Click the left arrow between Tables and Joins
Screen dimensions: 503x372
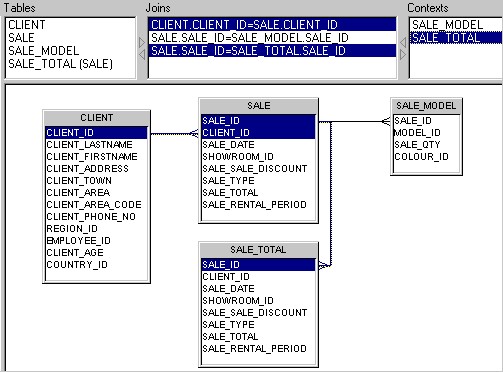point(142,54)
